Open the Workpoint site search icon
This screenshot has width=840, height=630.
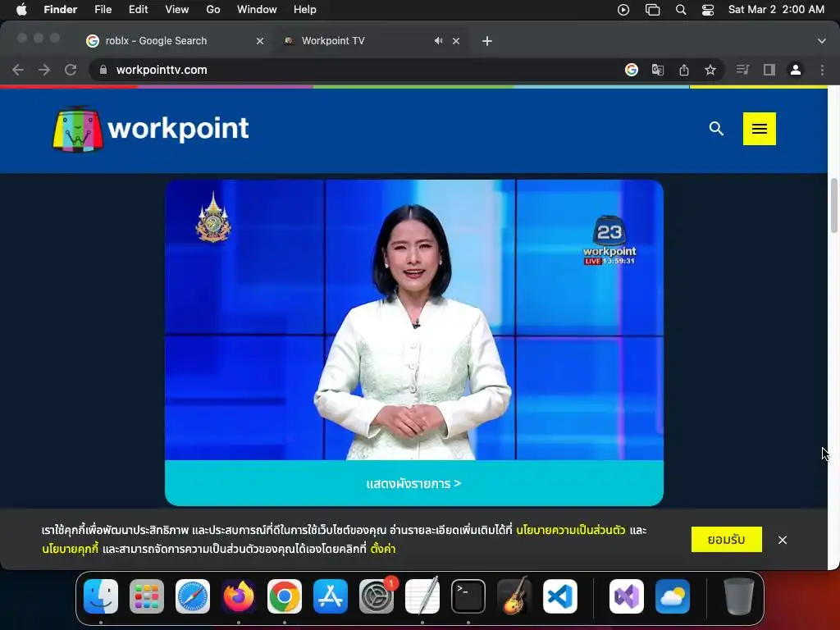point(716,129)
